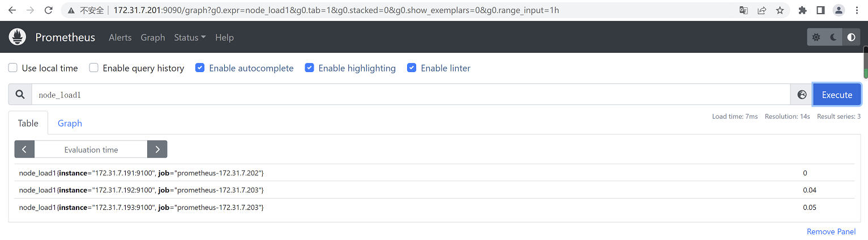Expand the Status dropdown menu

(x=190, y=37)
